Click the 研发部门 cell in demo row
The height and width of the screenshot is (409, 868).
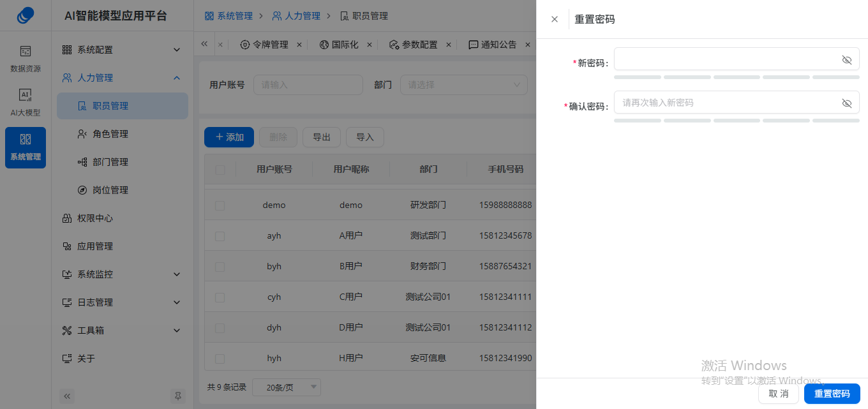coord(428,205)
